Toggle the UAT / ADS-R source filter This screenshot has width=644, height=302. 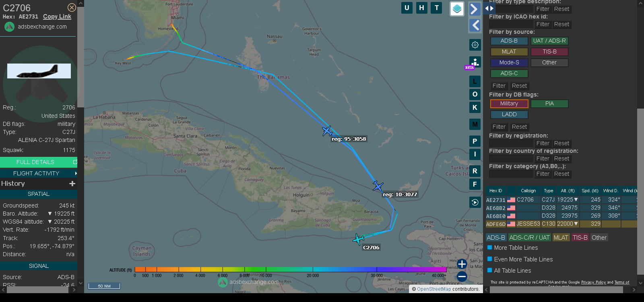[x=549, y=41]
